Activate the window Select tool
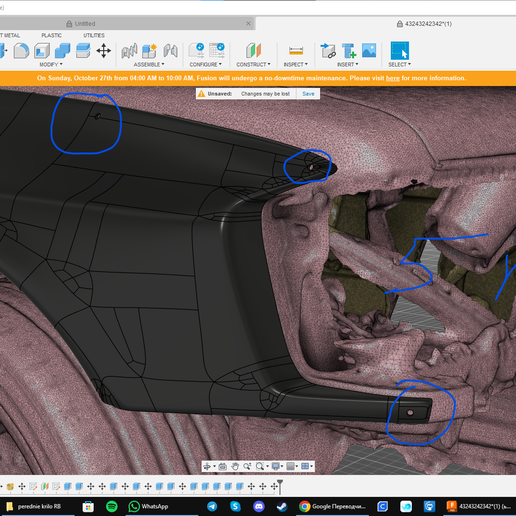Viewport: 516px width, 516px height. [x=399, y=51]
